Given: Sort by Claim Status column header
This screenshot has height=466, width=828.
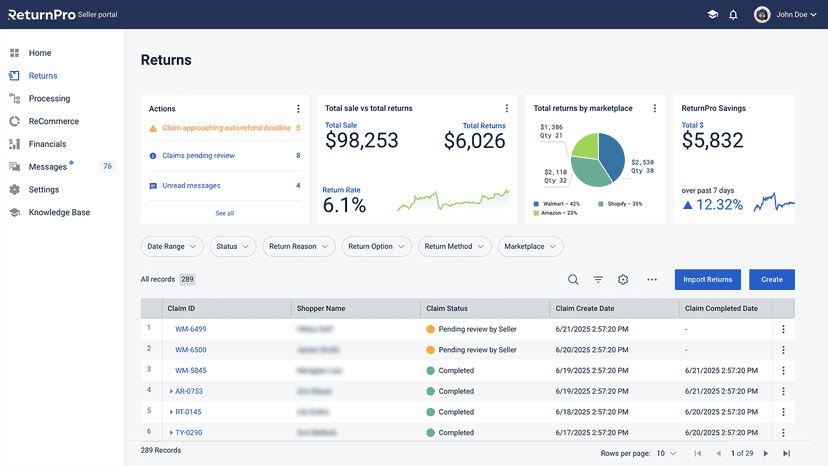Looking at the screenshot, I should tap(447, 309).
